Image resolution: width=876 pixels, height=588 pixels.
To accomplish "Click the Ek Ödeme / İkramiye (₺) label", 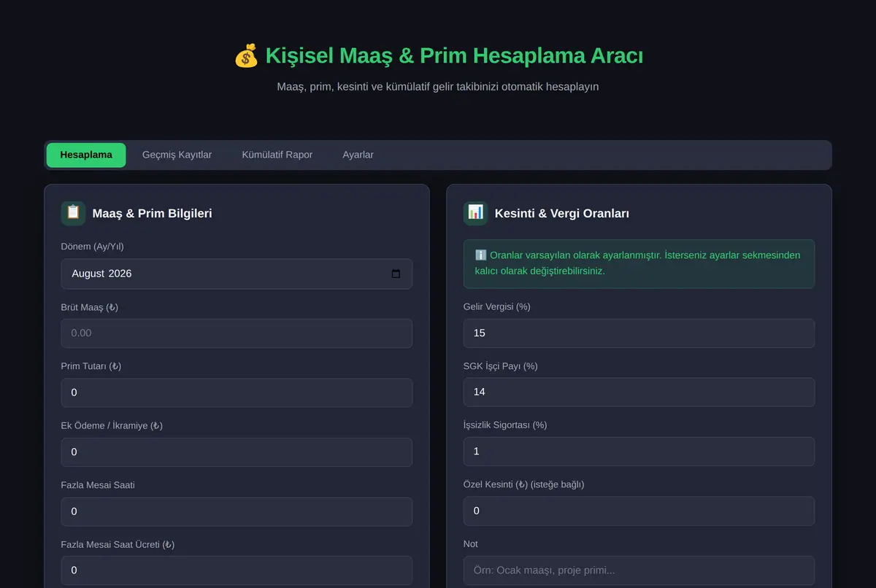I will point(112,425).
